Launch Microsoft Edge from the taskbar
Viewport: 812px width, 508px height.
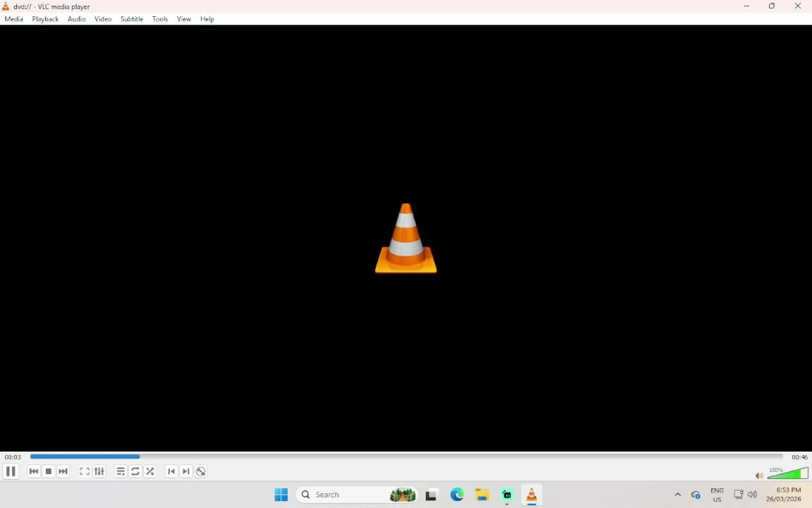(457, 495)
